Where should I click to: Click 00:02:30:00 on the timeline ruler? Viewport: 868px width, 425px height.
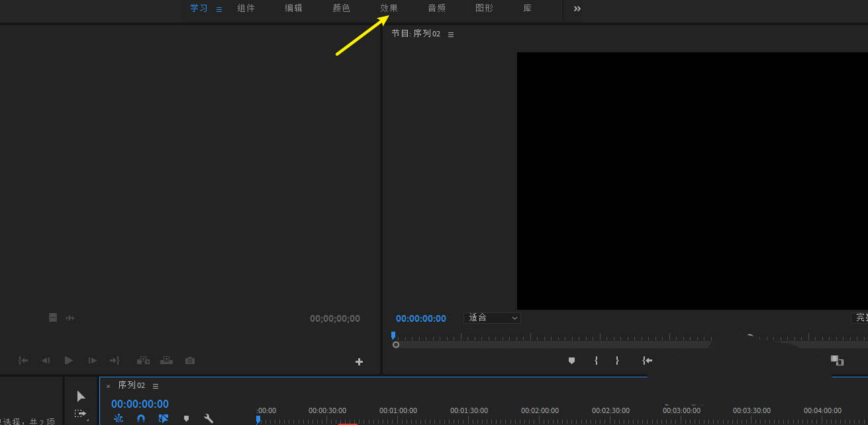pyautogui.click(x=610, y=410)
